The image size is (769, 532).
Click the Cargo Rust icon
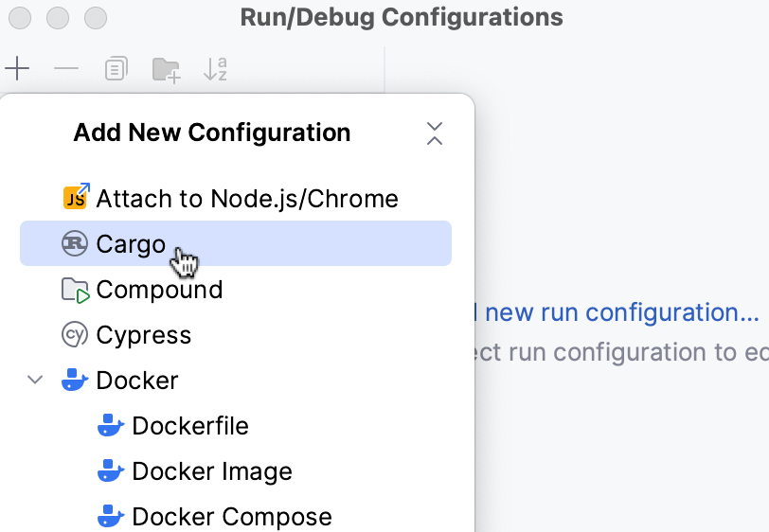pos(75,243)
